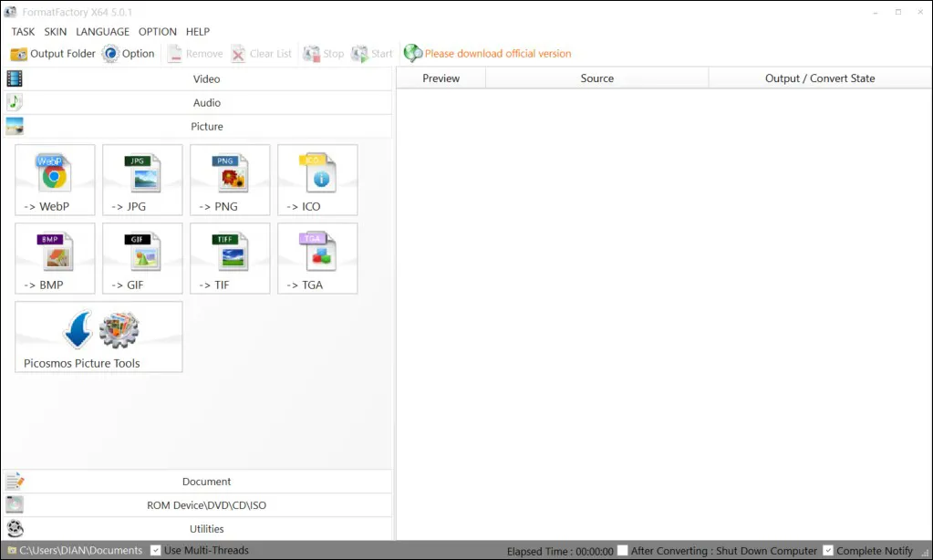Screen dimensions: 933x560
Task: Open the TASK menu
Action: click(23, 32)
